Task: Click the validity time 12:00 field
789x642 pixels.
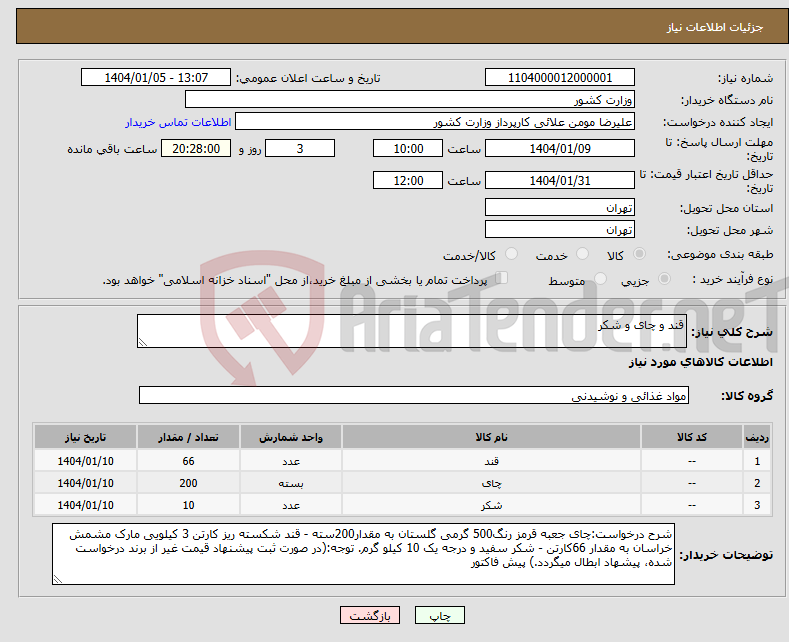Action: pyautogui.click(x=408, y=180)
